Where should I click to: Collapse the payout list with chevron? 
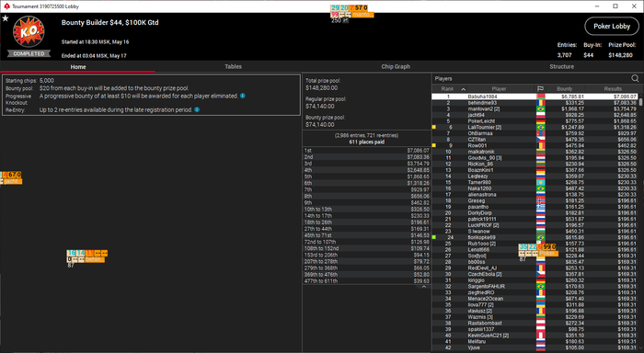[x=424, y=287]
